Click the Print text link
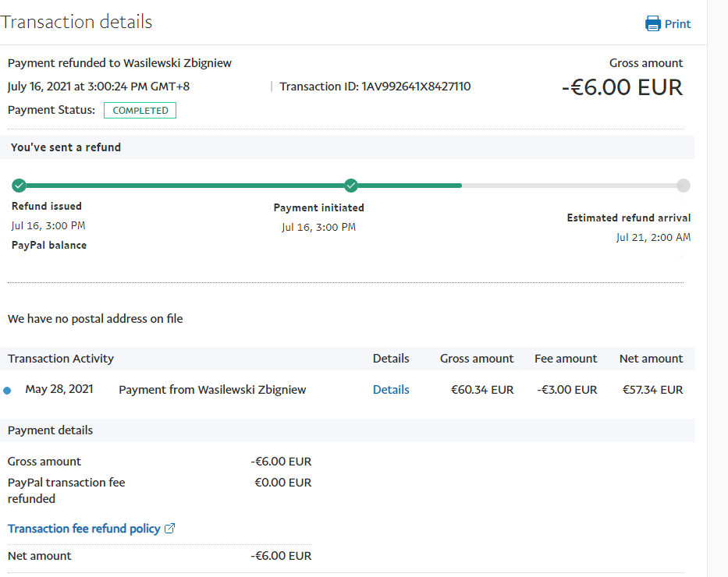This screenshot has width=728, height=577. coord(677,24)
